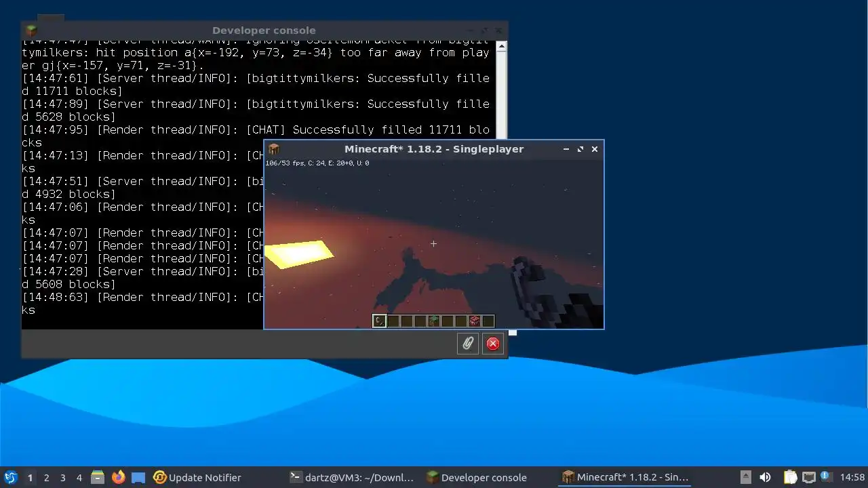Click the console scrollbar up arrow
Screen dimensions: 868x488
click(501, 46)
